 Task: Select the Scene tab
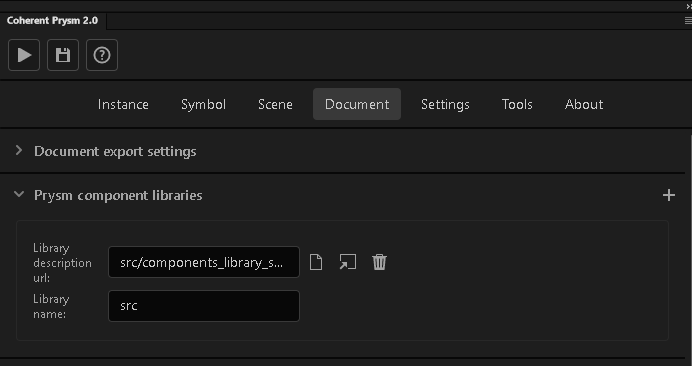coord(275,104)
